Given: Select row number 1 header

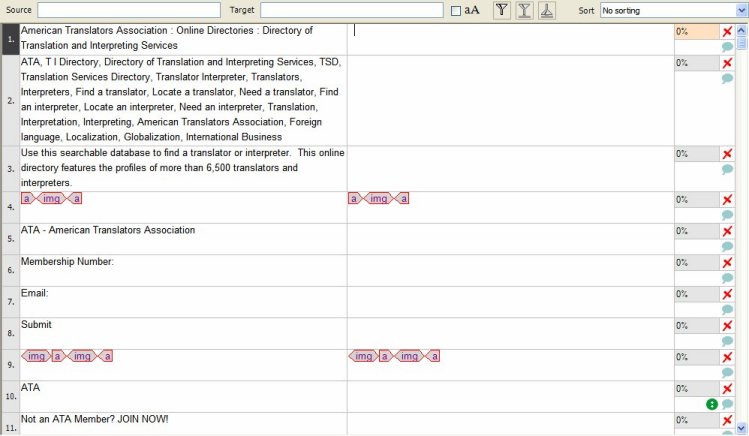Looking at the screenshot, I should click(x=11, y=39).
